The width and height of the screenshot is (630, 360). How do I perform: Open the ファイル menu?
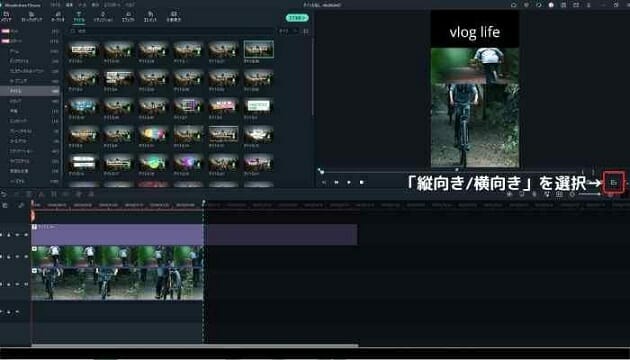coord(56,5)
